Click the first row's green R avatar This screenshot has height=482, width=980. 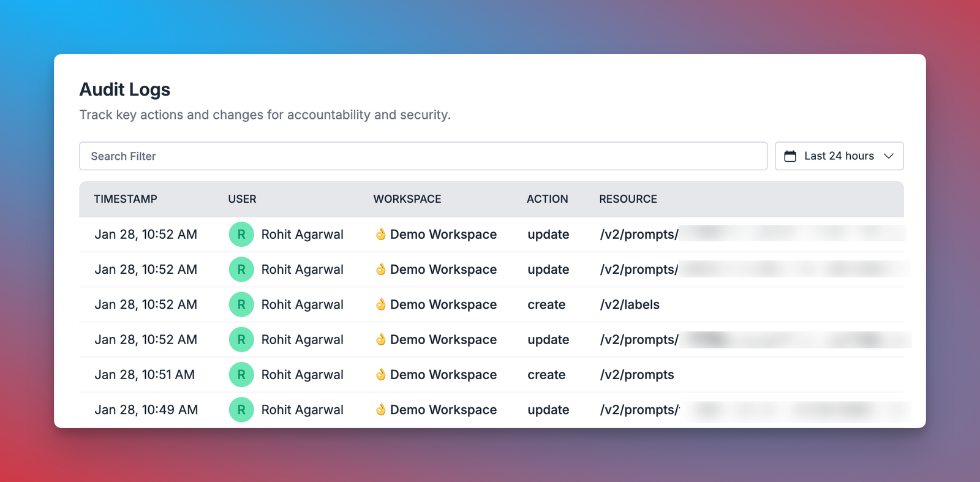tap(241, 235)
